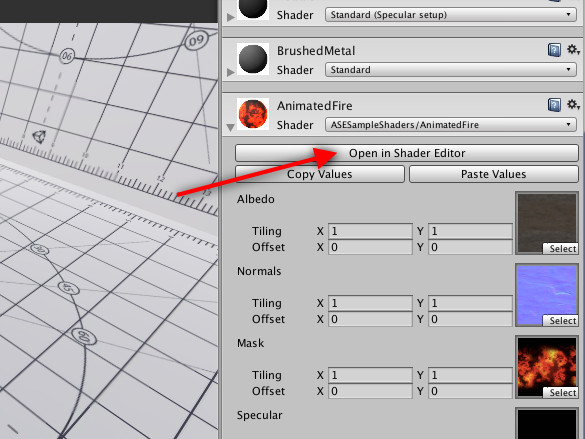
Task: Click the Mask Tiling X field
Action: [x=370, y=375]
